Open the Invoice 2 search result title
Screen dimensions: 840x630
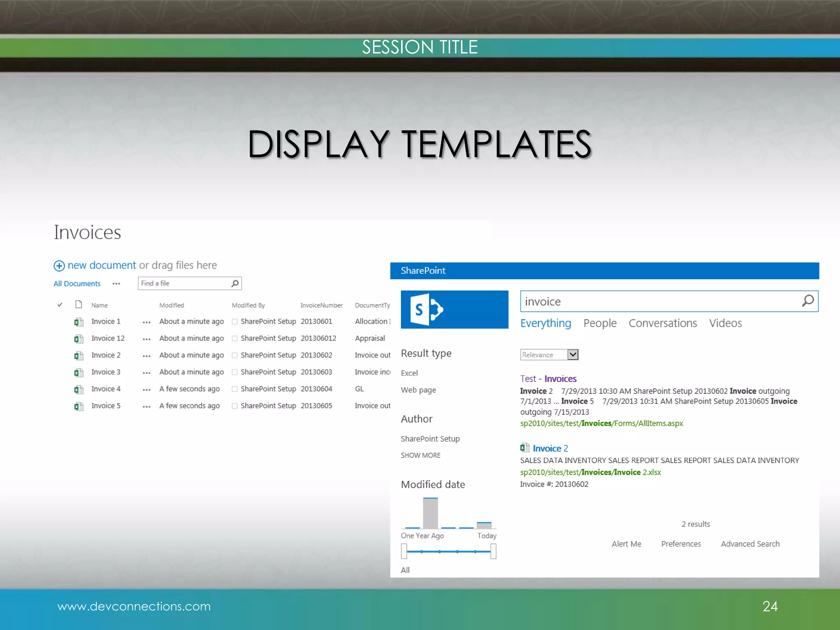tap(550, 448)
